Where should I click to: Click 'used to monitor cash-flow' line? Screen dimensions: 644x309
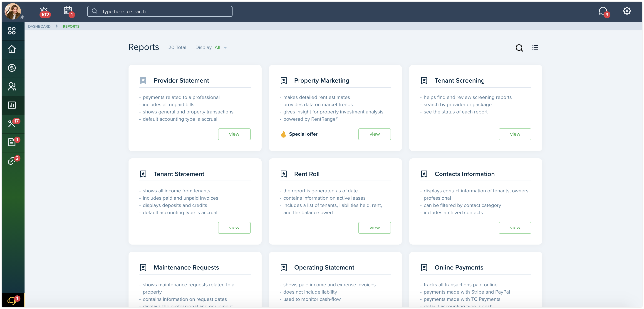pyautogui.click(x=312, y=299)
